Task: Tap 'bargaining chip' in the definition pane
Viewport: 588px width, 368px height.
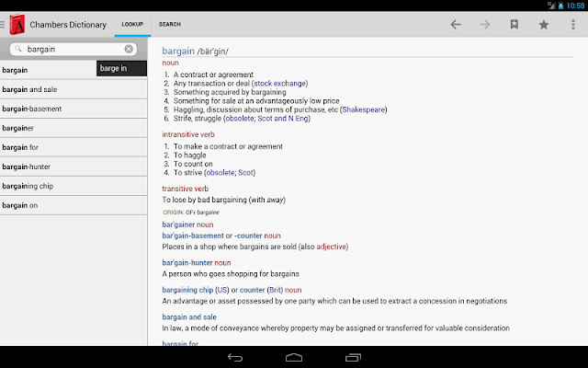Action: [187, 290]
